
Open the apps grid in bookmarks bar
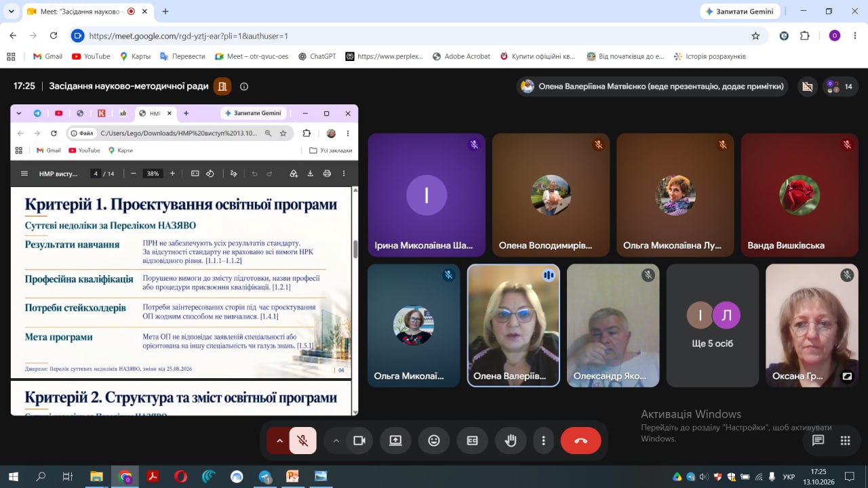click(x=10, y=56)
